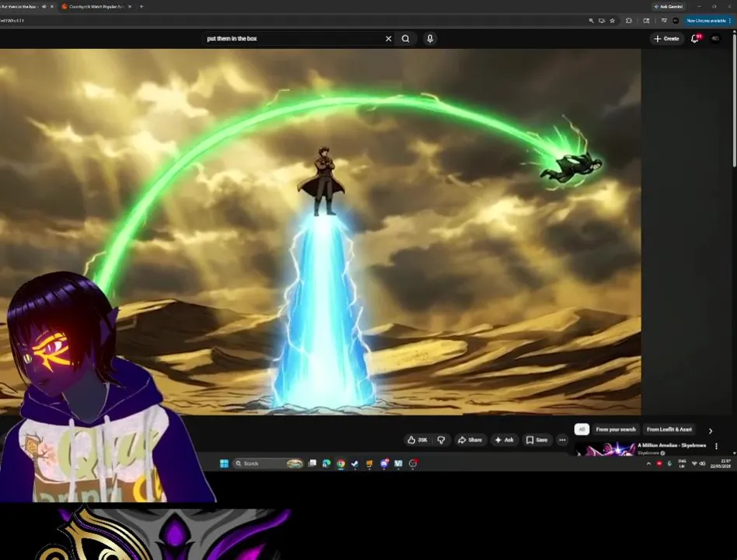737x560 pixels.
Task: Open the Chrome media controls icon
Action: pyautogui.click(x=664, y=21)
